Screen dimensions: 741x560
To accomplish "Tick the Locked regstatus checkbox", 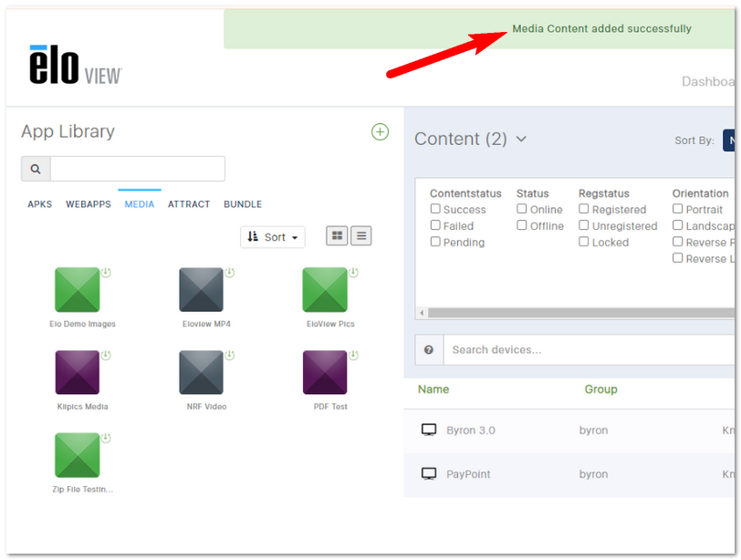I will pyautogui.click(x=584, y=242).
